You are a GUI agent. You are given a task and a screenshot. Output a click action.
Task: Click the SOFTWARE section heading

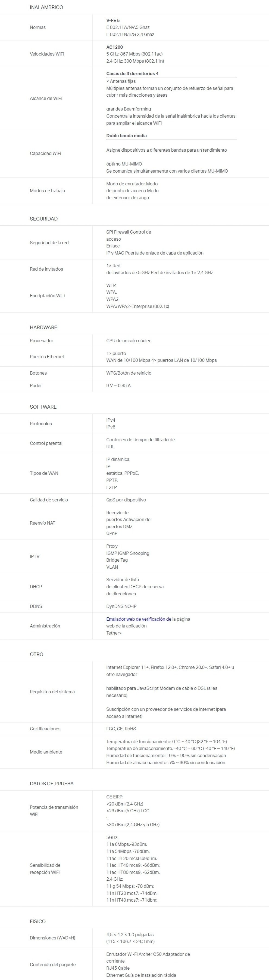pyautogui.click(x=43, y=407)
